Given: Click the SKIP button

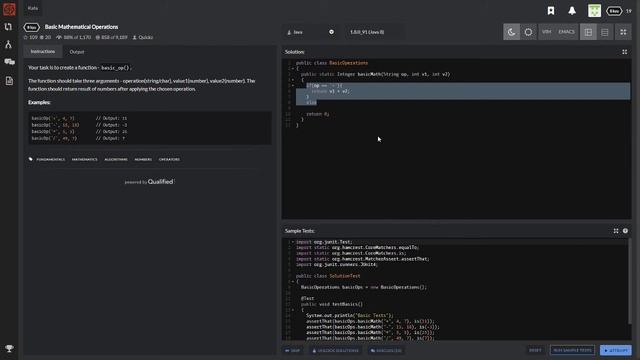Looking at the screenshot, I should pos(292,351).
